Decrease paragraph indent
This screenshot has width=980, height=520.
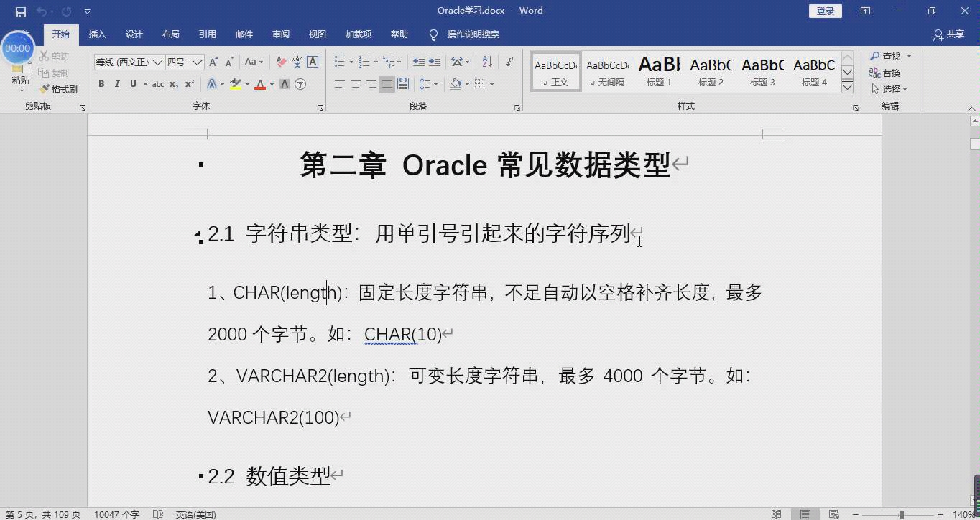pos(418,62)
